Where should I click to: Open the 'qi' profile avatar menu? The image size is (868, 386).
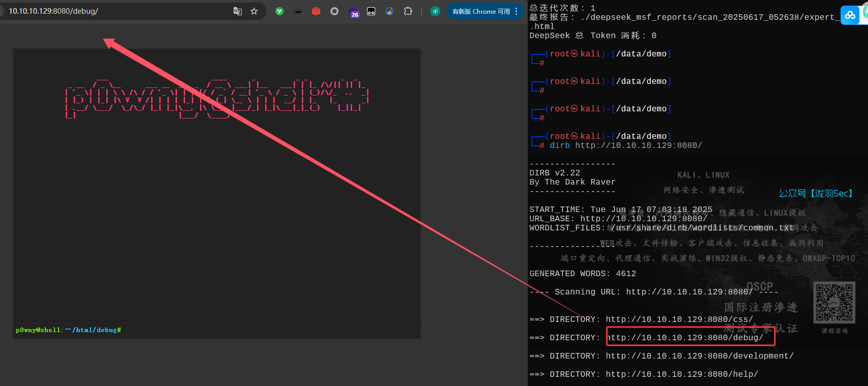(435, 11)
